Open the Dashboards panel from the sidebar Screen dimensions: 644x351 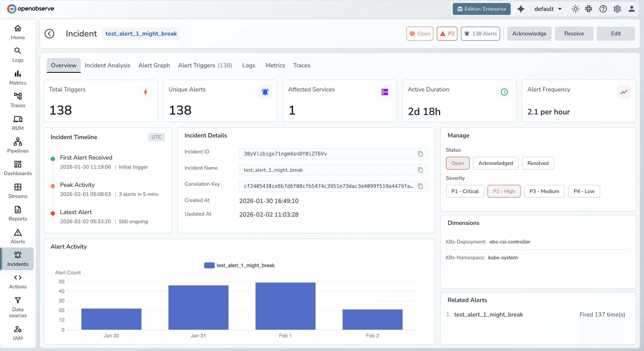[17, 168]
